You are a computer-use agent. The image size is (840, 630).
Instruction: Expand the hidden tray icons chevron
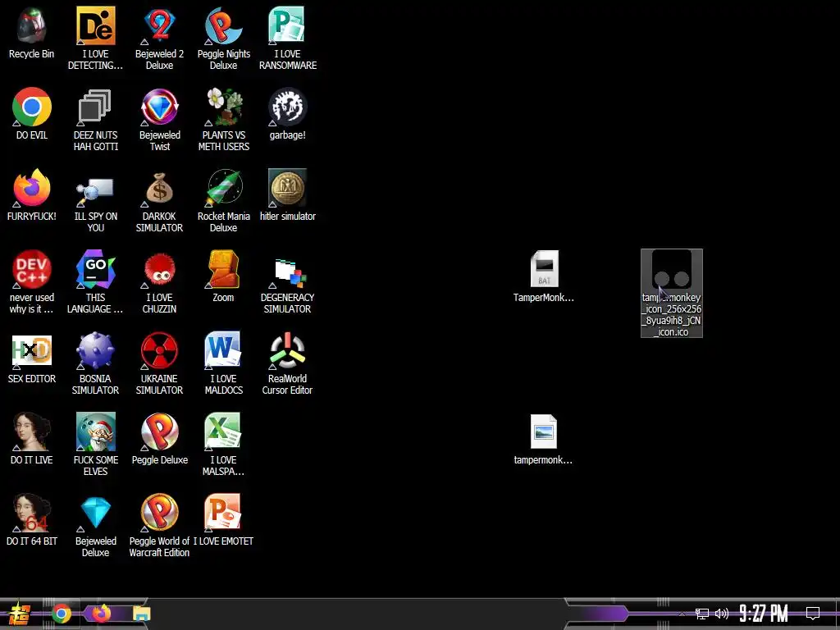[x=682, y=614]
